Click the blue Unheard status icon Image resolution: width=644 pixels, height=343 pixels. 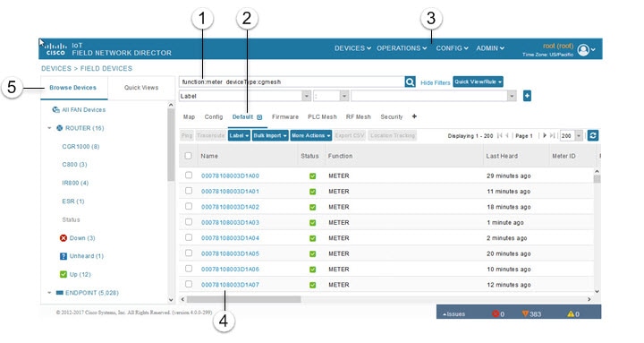(64, 256)
